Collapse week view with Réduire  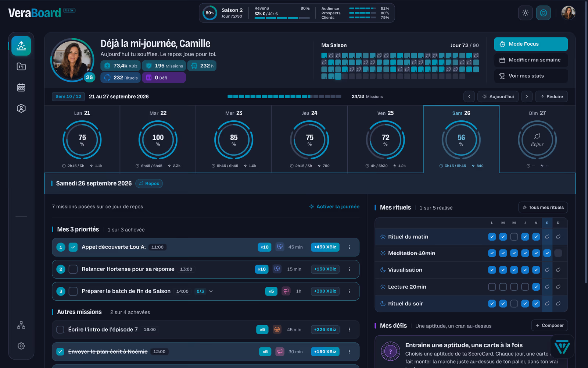click(x=552, y=96)
